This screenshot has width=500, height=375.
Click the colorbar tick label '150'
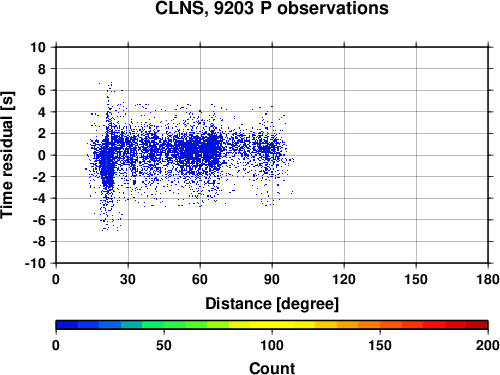[x=380, y=345]
